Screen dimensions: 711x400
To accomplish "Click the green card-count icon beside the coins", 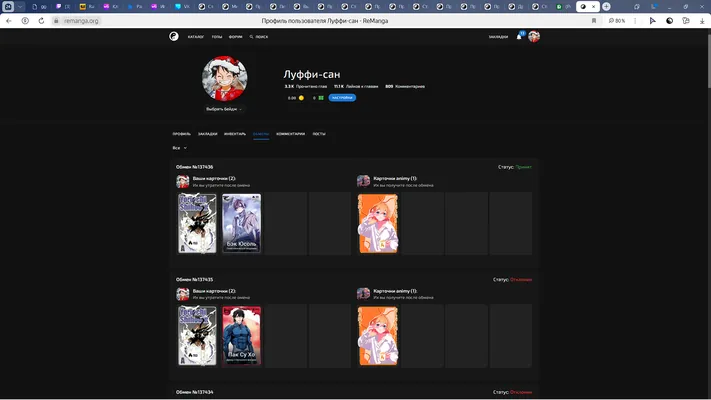I will pyautogui.click(x=321, y=98).
